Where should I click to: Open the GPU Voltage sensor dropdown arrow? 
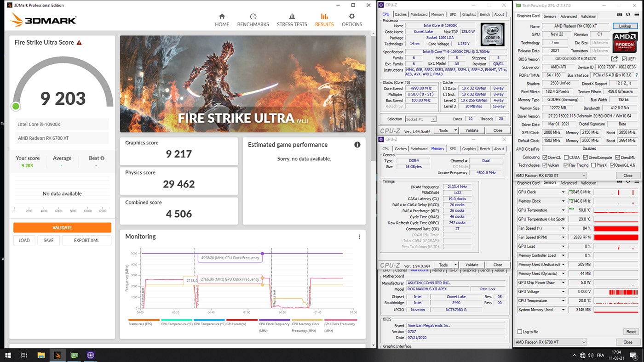(563, 292)
